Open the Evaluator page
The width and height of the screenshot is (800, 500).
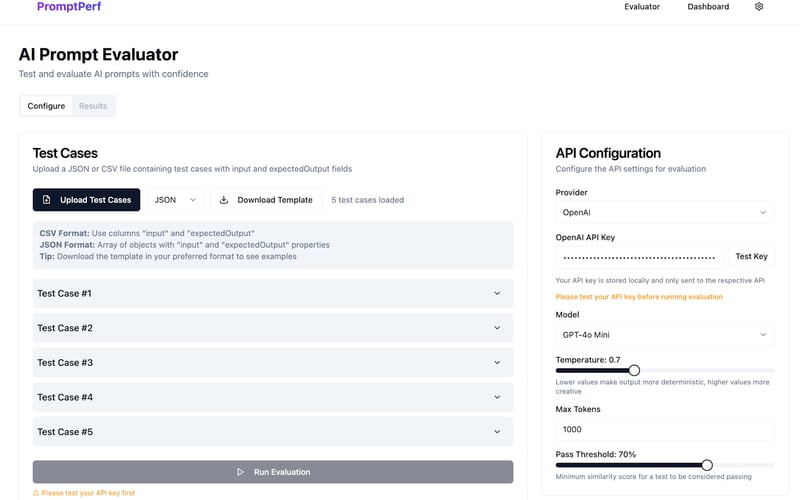tap(642, 7)
